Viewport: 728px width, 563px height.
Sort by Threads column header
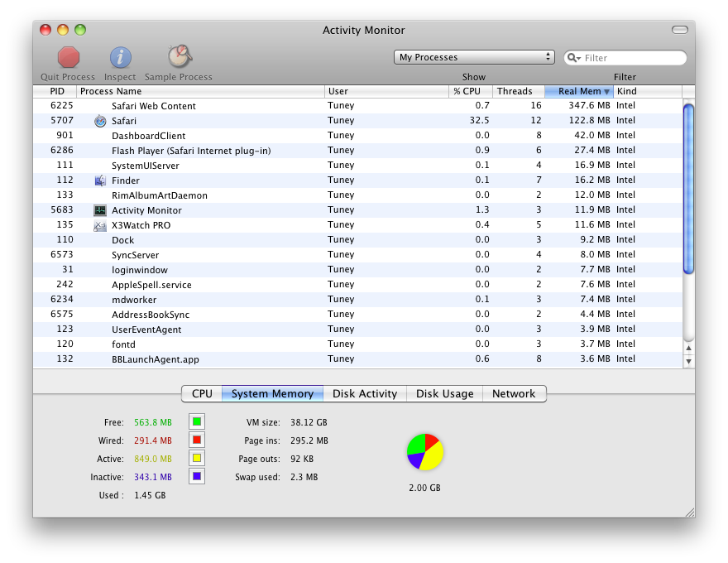click(x=519, y=91)
